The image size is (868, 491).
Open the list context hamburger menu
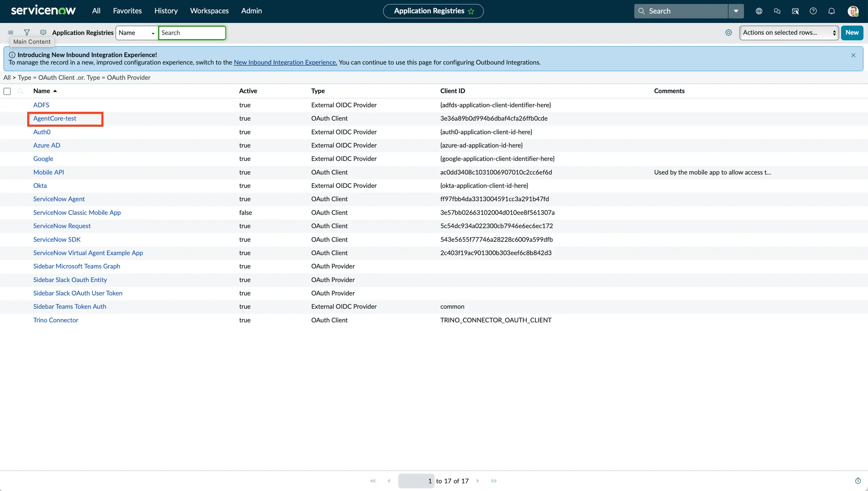11,32
